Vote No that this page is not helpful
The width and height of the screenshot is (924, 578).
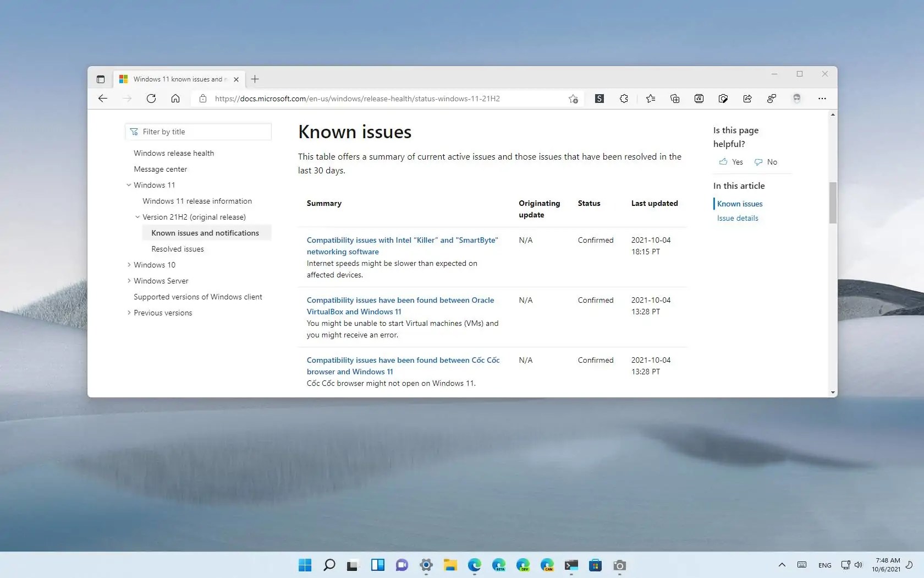tap(766, 162)
